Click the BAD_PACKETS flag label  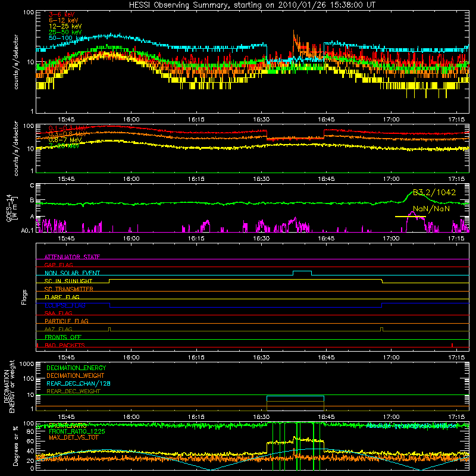click(x=65, y=345)
